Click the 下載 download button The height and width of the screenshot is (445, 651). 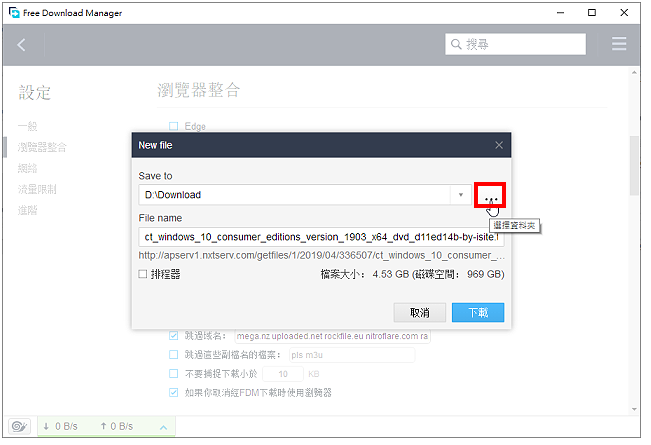coord(478,312)
